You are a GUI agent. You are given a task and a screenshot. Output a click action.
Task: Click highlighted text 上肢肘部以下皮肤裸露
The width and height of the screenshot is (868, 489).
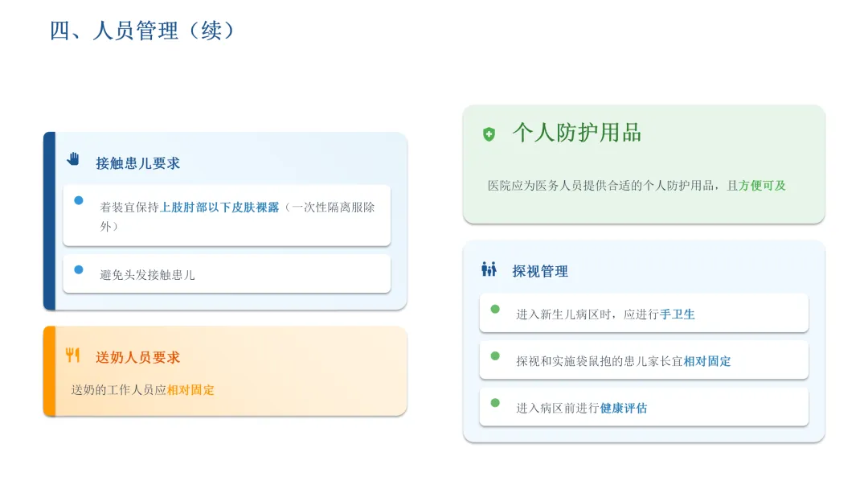pyautogui.click(x=219, y=208)
